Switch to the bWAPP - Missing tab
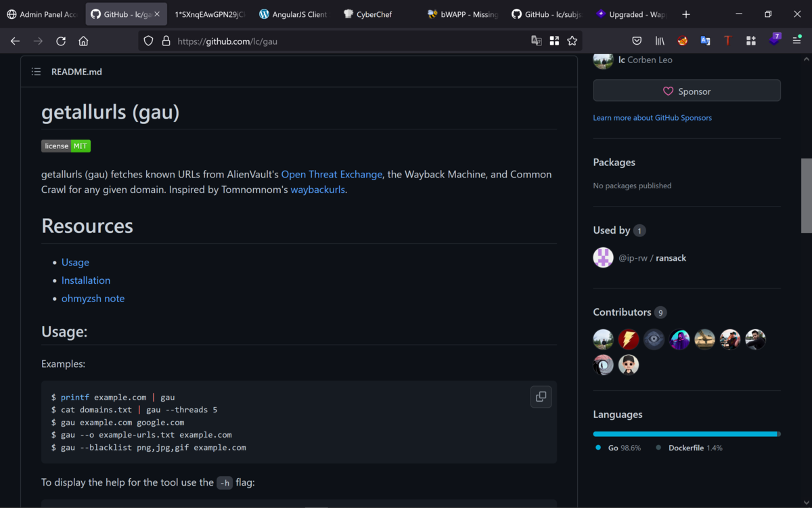 [x=463, y=14]
